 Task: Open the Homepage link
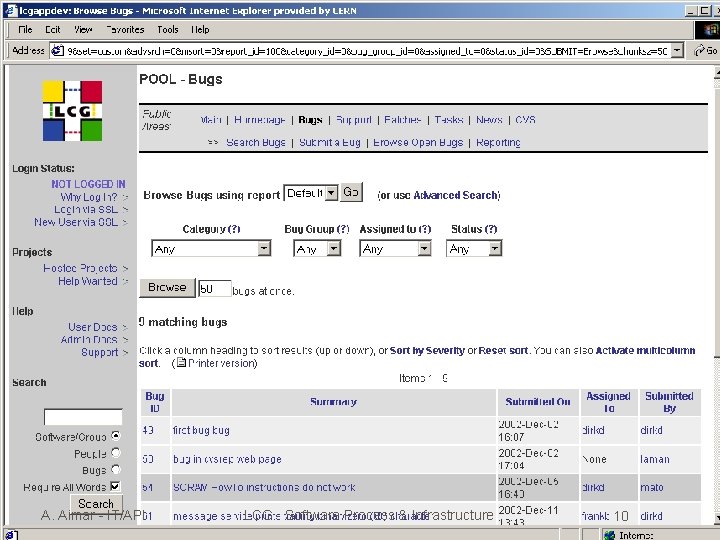point(259,120)
